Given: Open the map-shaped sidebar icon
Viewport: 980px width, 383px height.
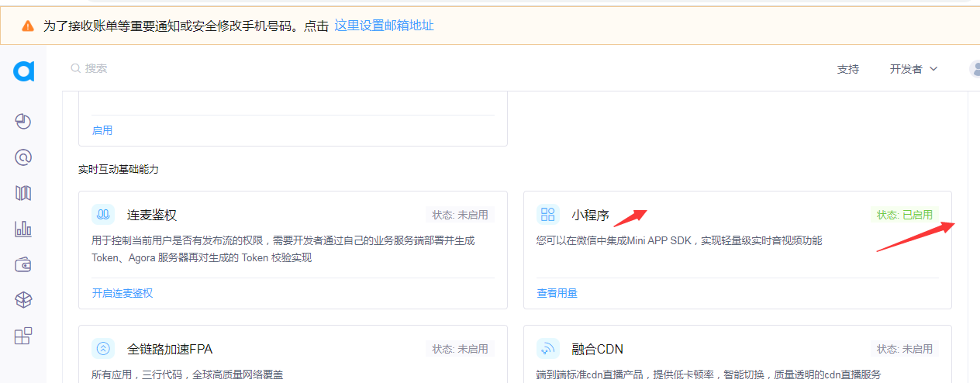Looking at the screenshot, I should [23, 193].
